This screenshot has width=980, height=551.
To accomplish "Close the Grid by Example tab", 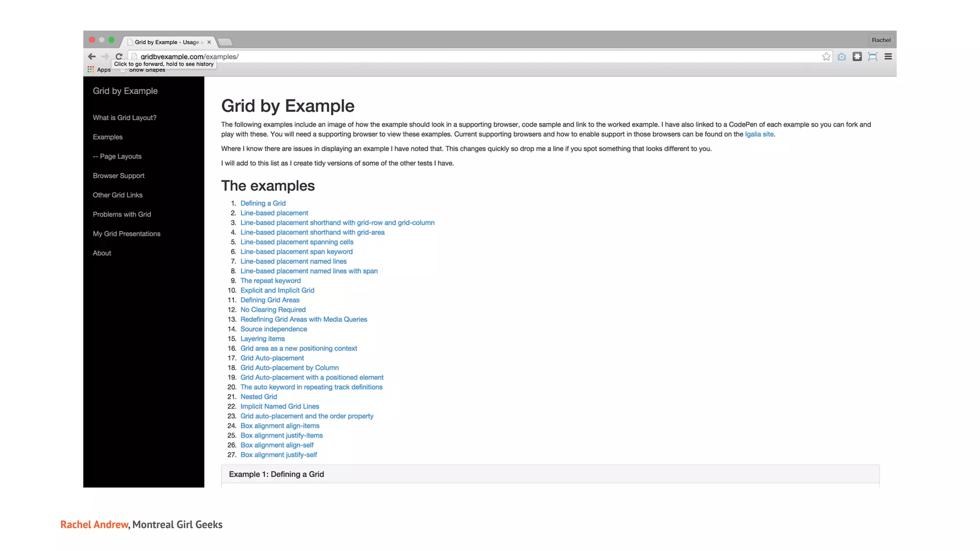I will click(x=209, y=42).
